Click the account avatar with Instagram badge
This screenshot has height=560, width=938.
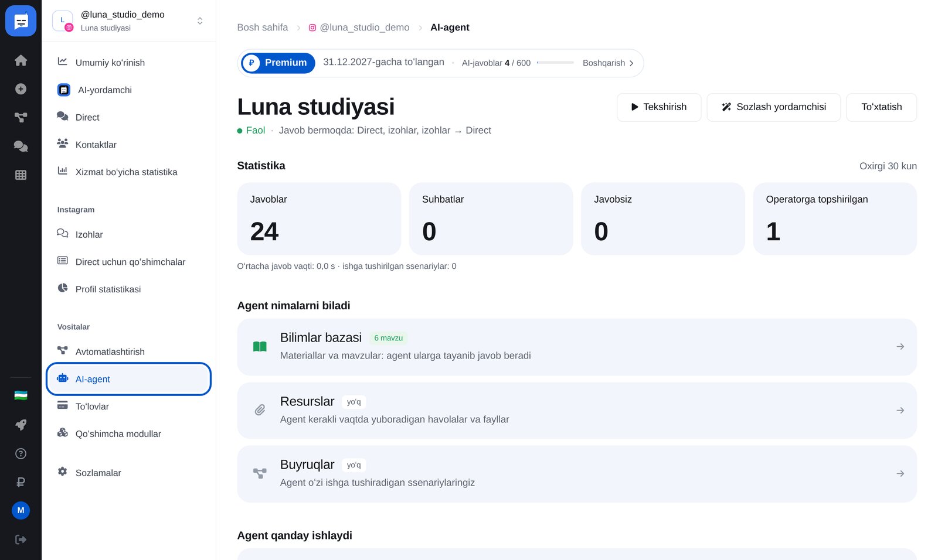(x=63, y=21)
